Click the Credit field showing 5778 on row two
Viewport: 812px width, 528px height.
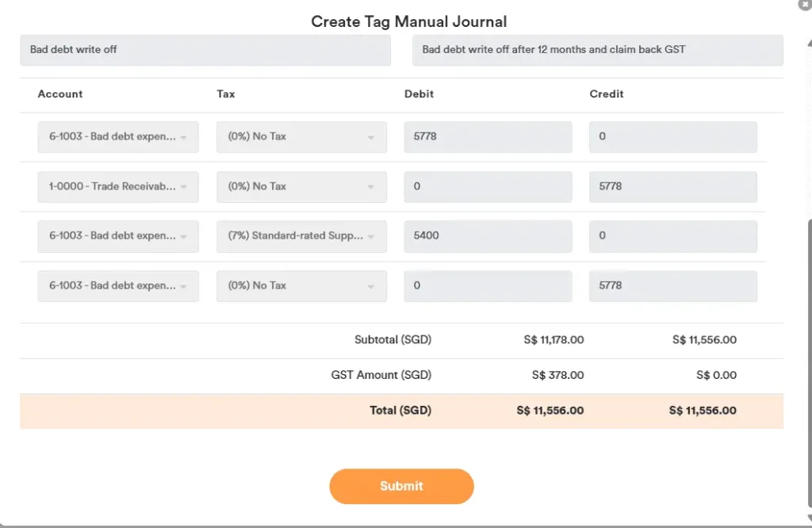click(672, 186)
